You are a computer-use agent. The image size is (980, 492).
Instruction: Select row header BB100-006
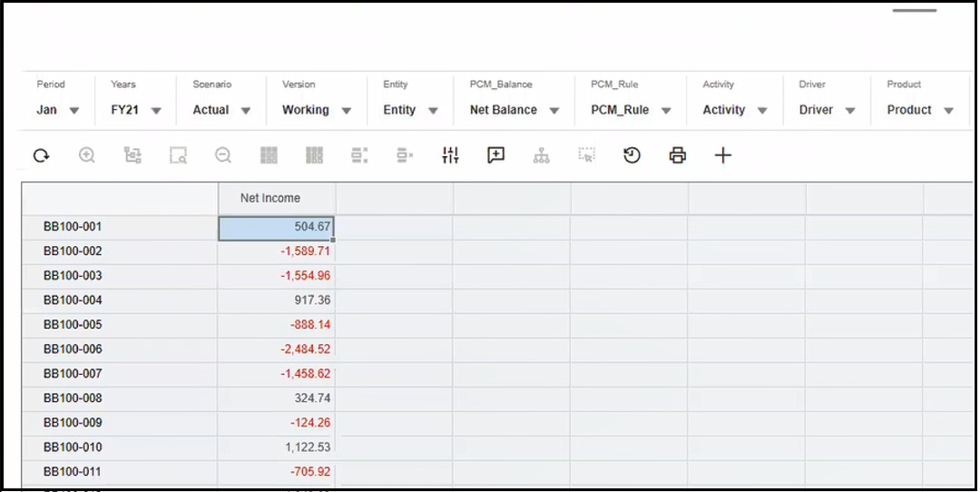pyautogui.click(x=120, y=349)
